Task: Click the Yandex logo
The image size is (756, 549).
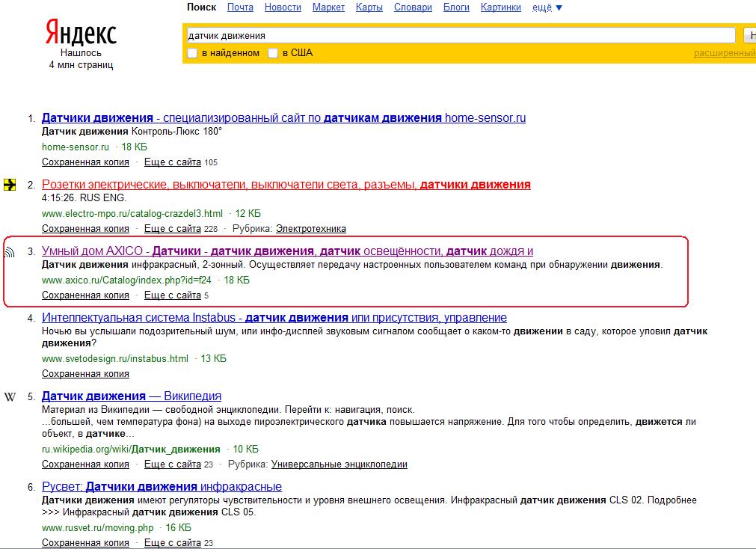Action: coord(81,33)
